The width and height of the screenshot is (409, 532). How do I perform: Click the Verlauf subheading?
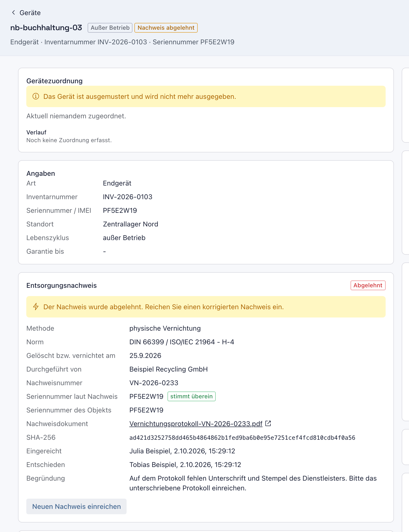point(36,132)
